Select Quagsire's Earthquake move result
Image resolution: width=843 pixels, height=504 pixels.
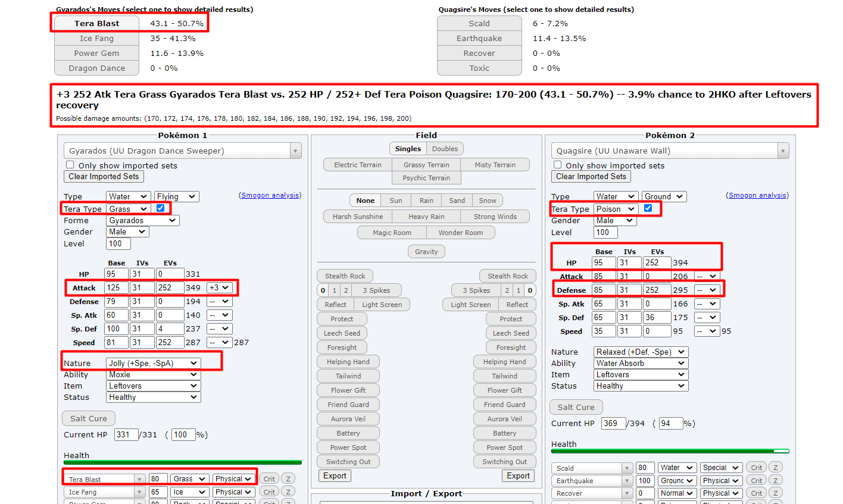click(479, 38)
